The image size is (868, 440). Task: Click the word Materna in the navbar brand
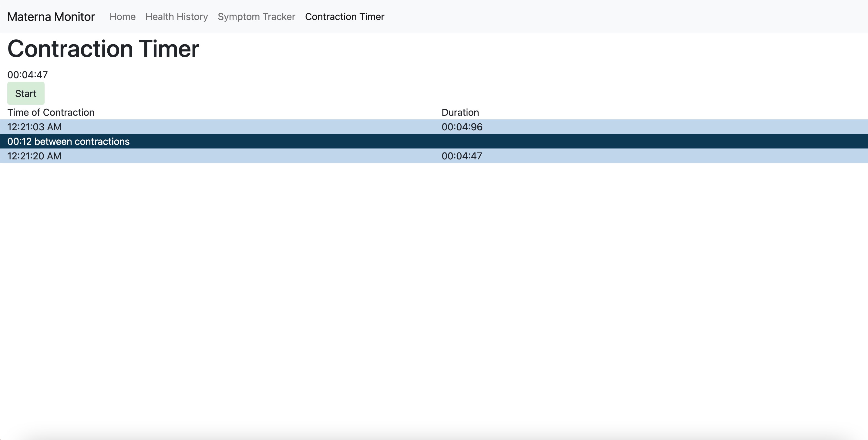click(x=29, y=17)
